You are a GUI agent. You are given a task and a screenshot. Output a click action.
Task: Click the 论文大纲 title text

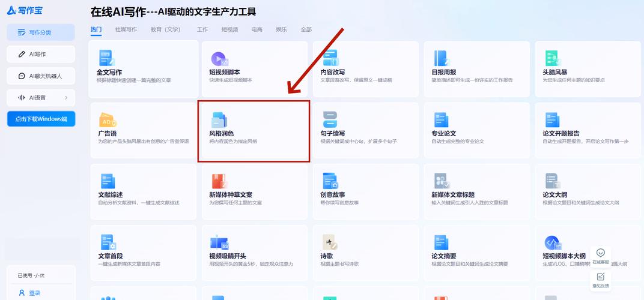[x=555, y=195]
